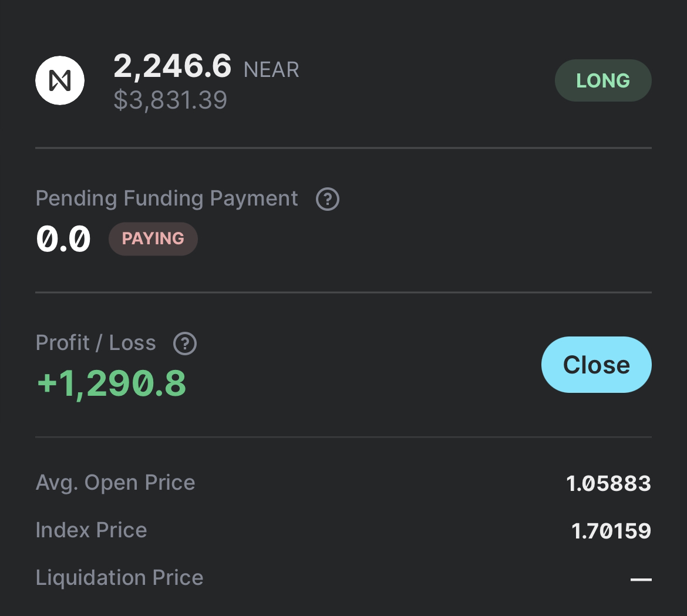
Task: Click the PAYING funding status badge
Action: click(153, 239)
